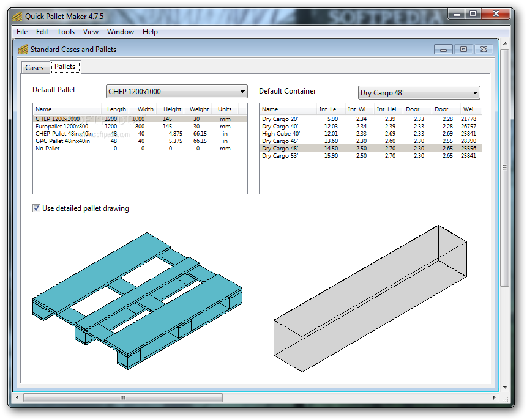
Task: Select the CHEP Pallet 48inx40in row
Action: 140,134
